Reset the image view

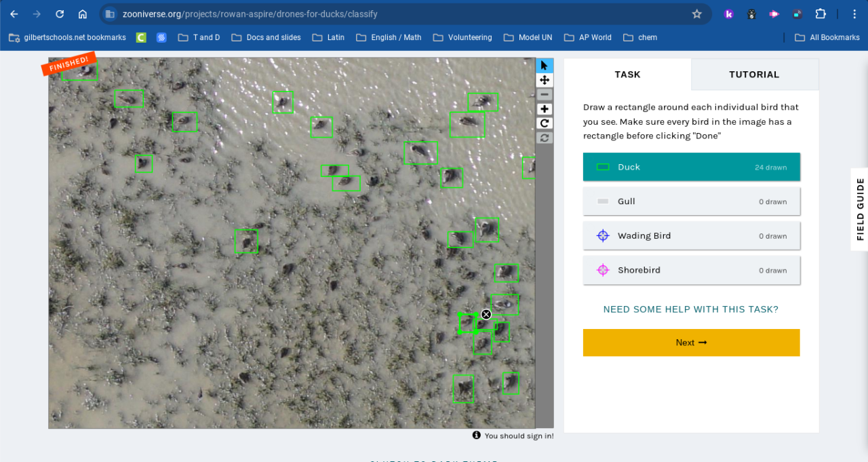[545, 138]
